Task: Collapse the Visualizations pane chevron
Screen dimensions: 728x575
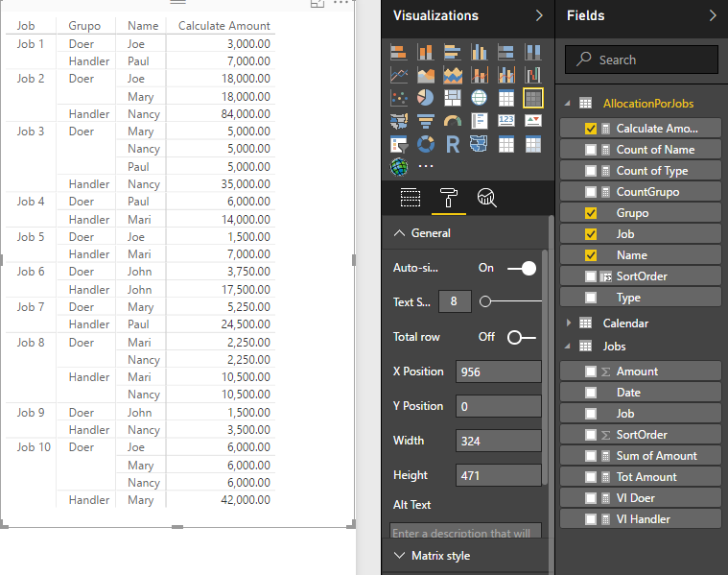Action: coord(539,15)
